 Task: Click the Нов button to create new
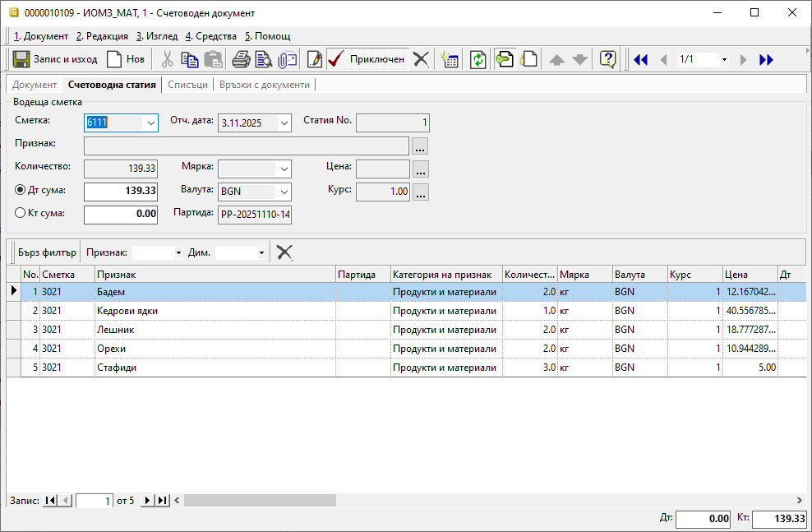tap(125, 59)
